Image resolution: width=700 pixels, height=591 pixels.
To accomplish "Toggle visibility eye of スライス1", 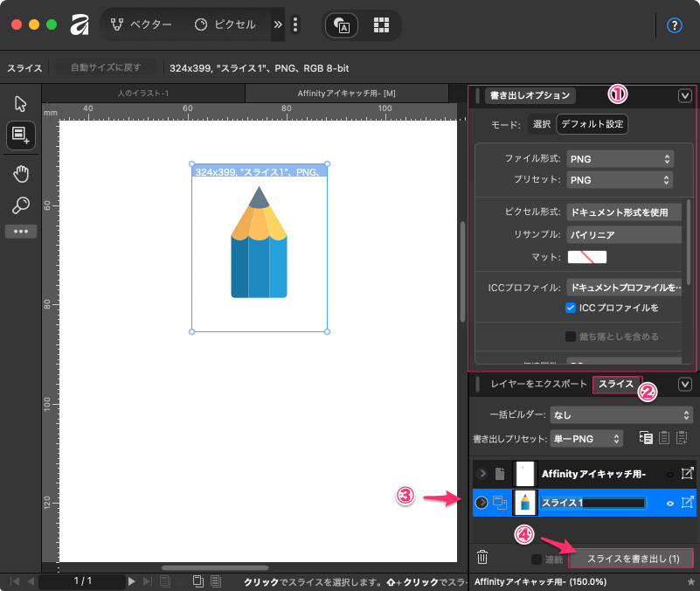I will click(669, 503).
